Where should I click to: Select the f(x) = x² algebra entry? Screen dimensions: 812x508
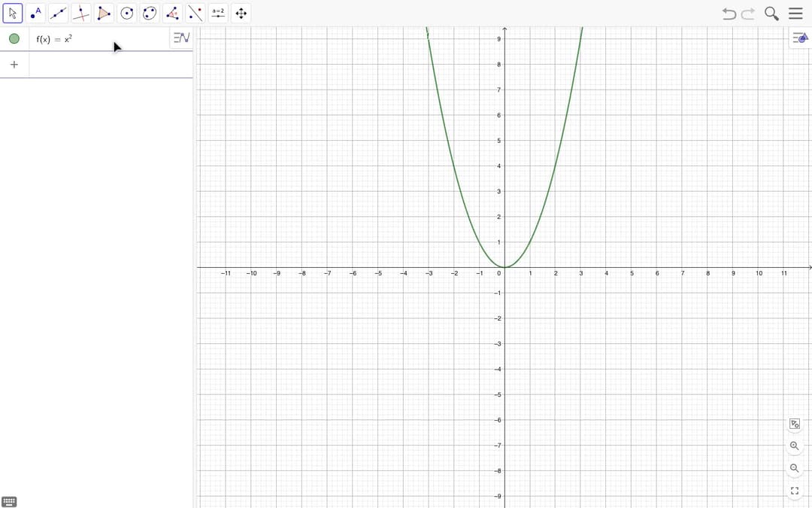click(98, 39)
